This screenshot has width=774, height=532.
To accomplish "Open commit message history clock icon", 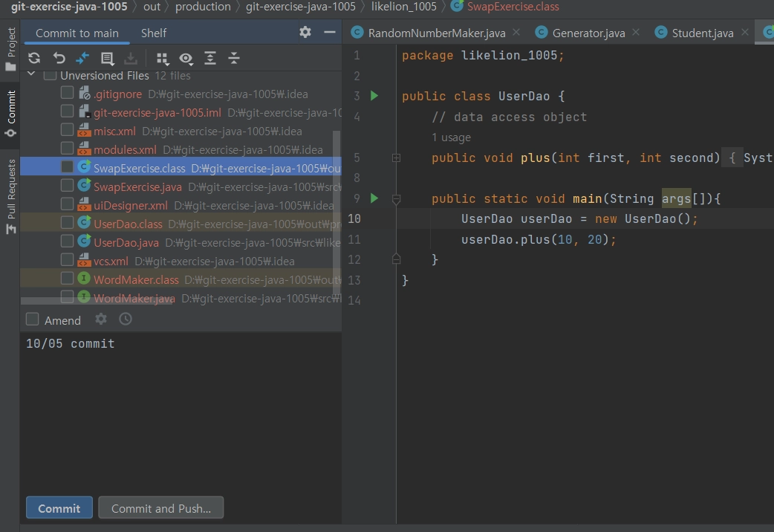I will pyautogui.click(x=126, y=319).
